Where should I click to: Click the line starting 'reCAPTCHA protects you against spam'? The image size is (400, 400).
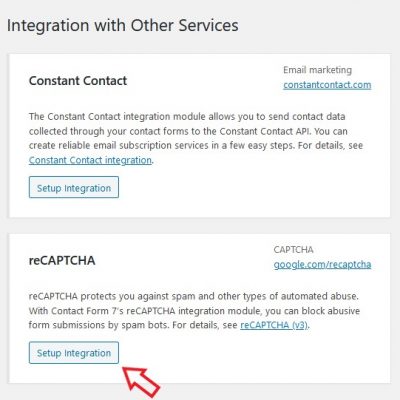point(194,296)
